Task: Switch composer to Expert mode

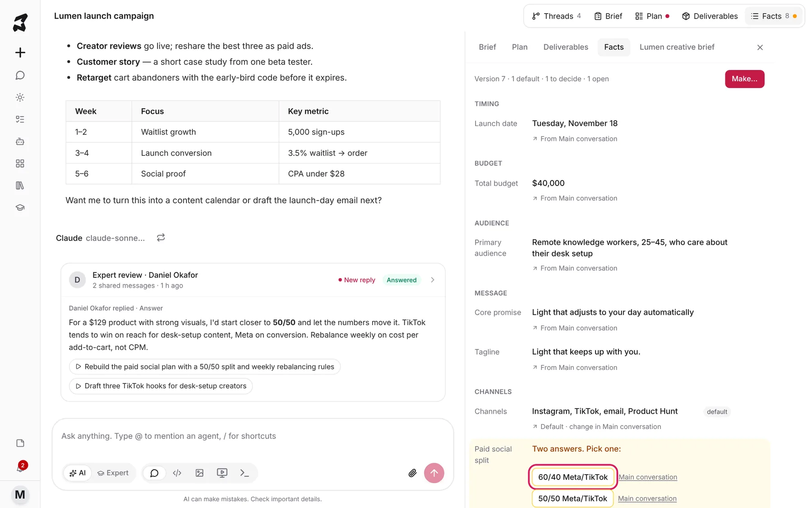Action: (113, 473)
